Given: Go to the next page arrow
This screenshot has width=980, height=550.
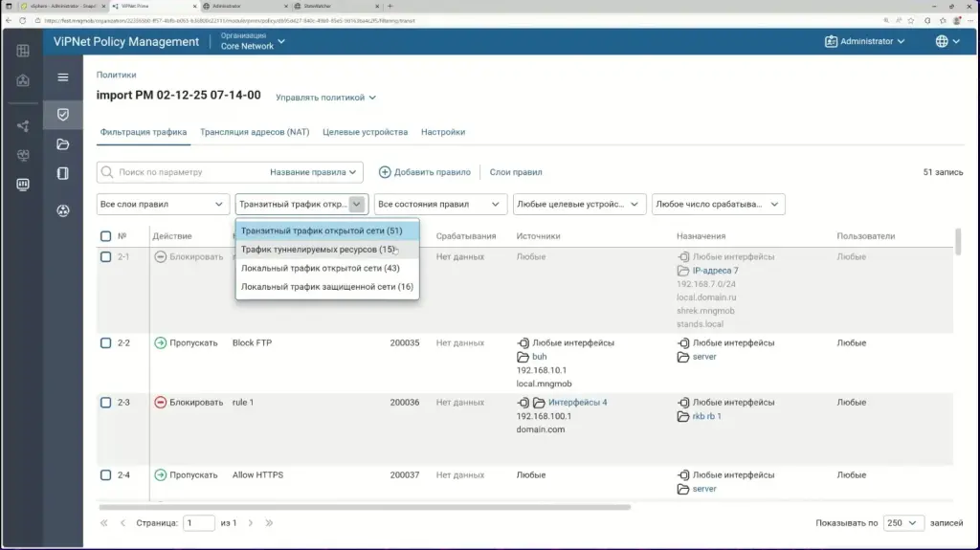Looking at the screenshot, I should [x=251, y=523].
